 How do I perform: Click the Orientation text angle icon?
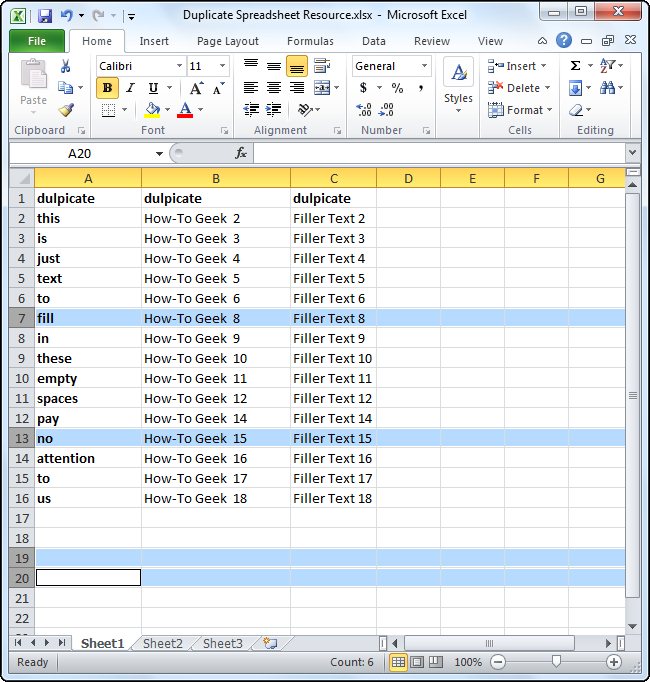pos(305,110)
